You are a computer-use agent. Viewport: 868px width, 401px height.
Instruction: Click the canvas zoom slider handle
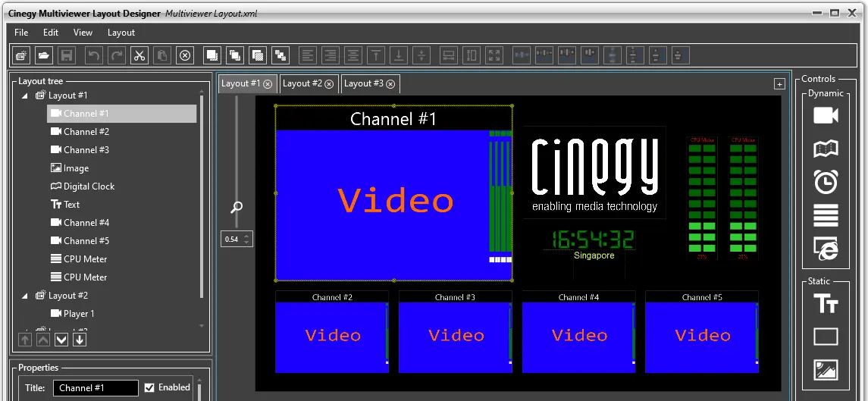point(237,207)
